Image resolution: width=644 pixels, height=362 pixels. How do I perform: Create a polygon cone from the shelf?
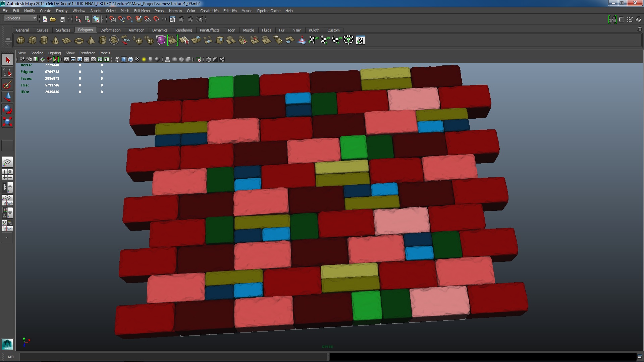pos(55,41)
